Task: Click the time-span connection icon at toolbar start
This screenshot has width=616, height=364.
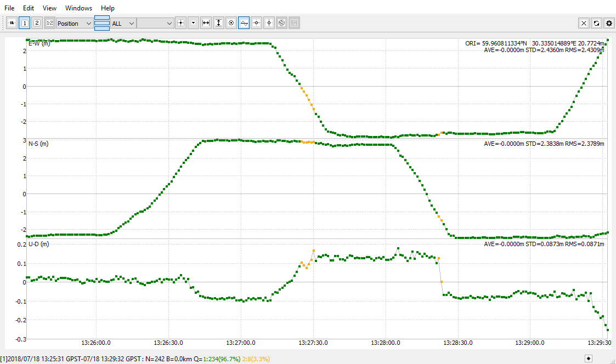Action: coord(12,23)
